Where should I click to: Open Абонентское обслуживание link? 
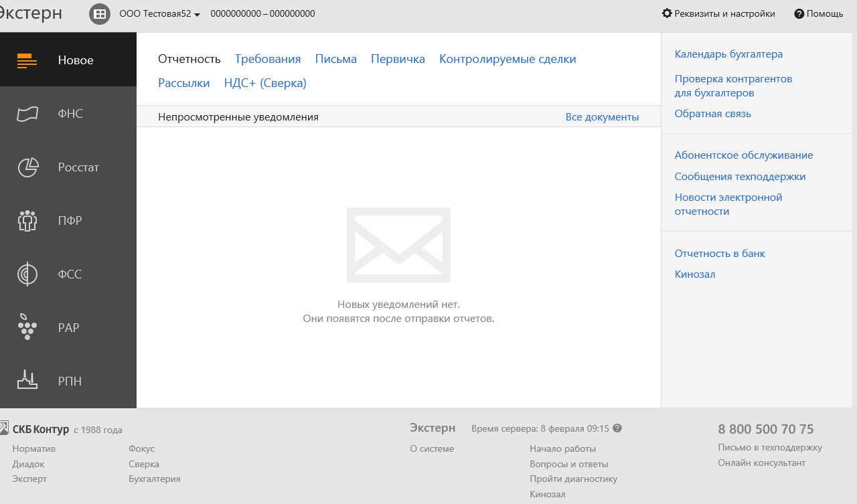point(744,155)
